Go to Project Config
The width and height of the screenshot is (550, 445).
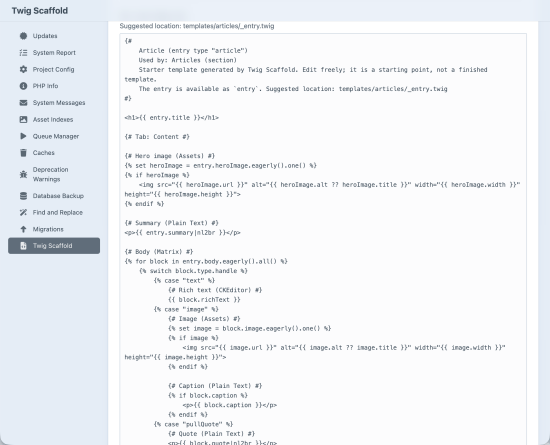54,69
